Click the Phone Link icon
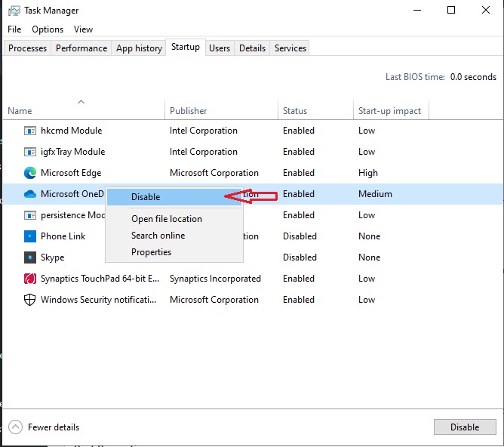This screenshot has height=447, width=504. click(30, 236)
